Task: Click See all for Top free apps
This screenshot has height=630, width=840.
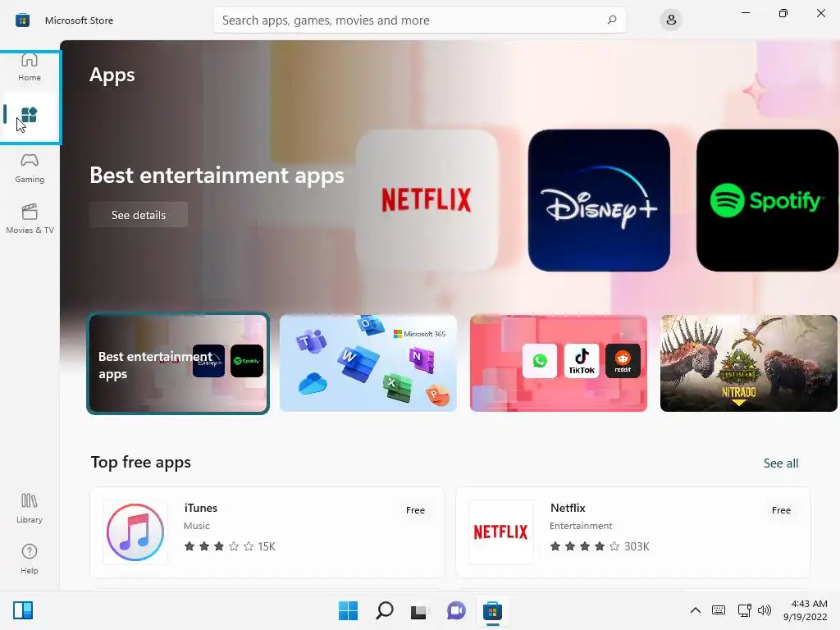Action: click(x=781, y=463)
